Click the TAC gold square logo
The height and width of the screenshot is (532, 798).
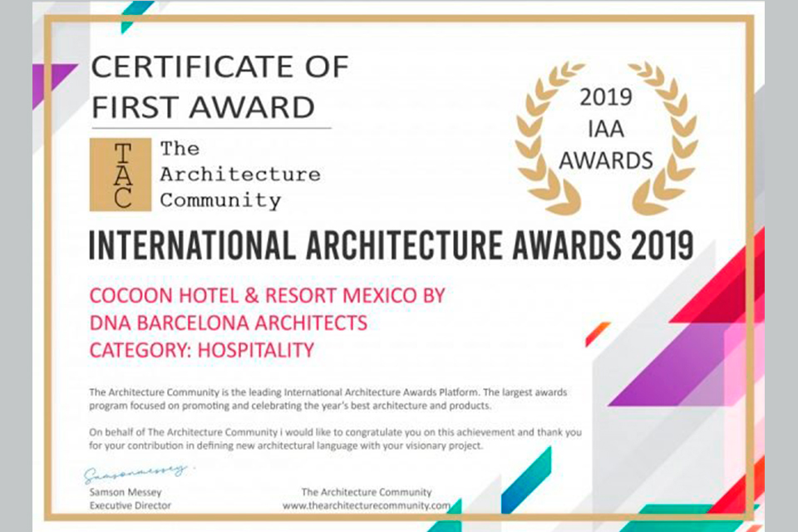pyautogui.click(x=120, y=174)
